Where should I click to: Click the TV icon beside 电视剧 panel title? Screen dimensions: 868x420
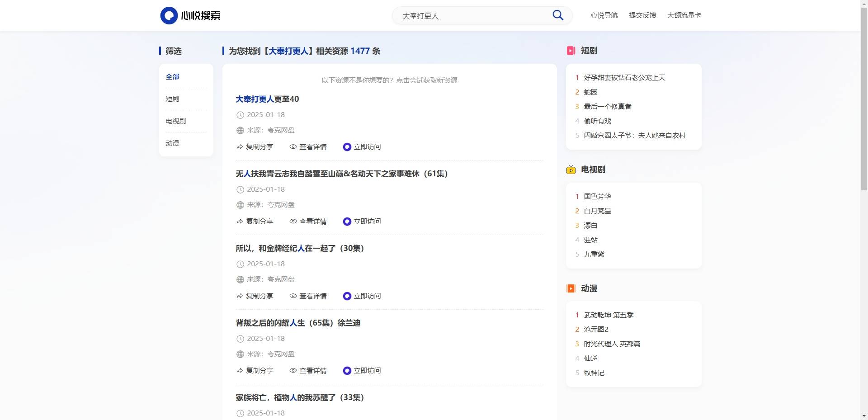coord(571,170)
